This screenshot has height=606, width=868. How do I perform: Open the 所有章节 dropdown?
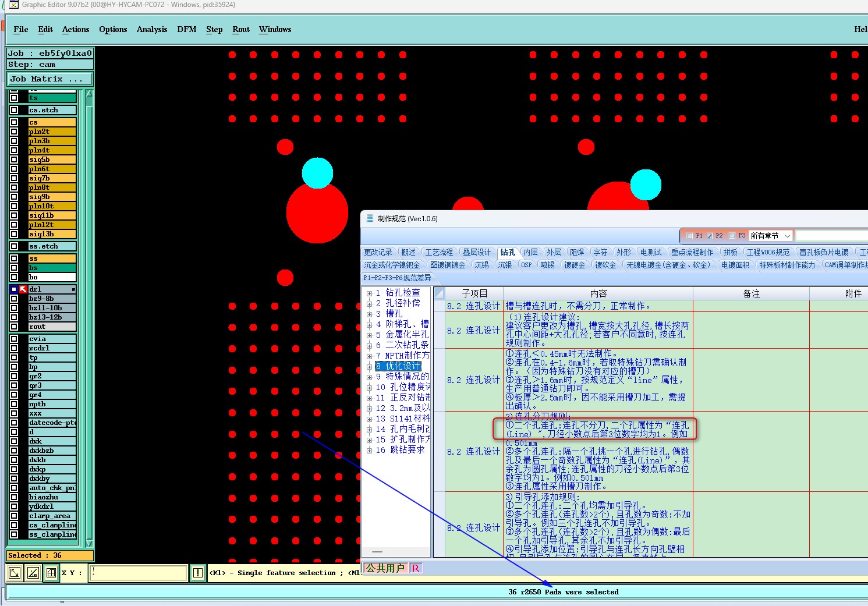click(787, 236)
